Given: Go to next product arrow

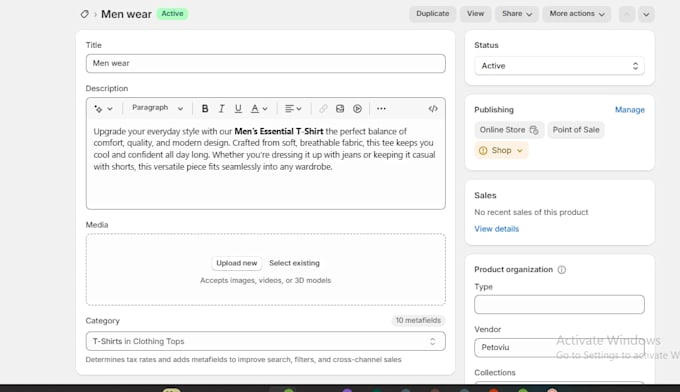Looking at the screenshot, I should pos(646,14).
